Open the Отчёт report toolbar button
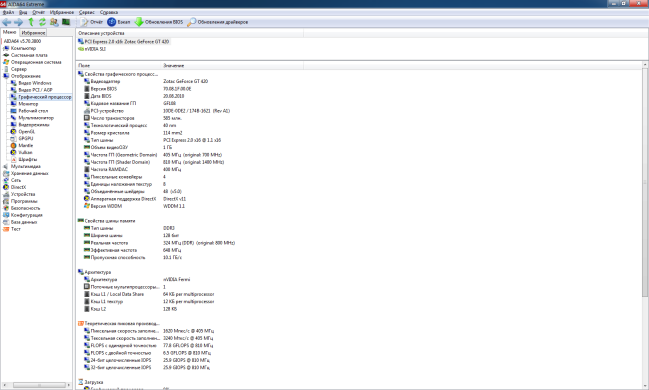The height and width of the screenshot is (390, 649). point(91,22)
